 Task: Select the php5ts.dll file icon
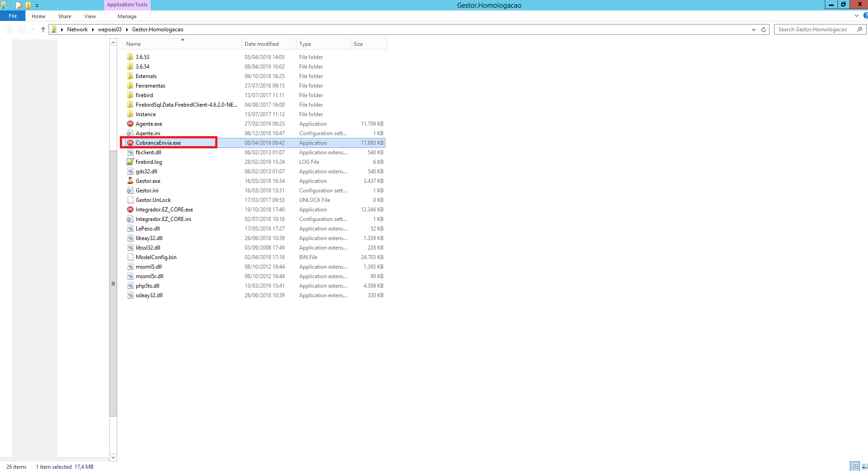click(130, 286)
